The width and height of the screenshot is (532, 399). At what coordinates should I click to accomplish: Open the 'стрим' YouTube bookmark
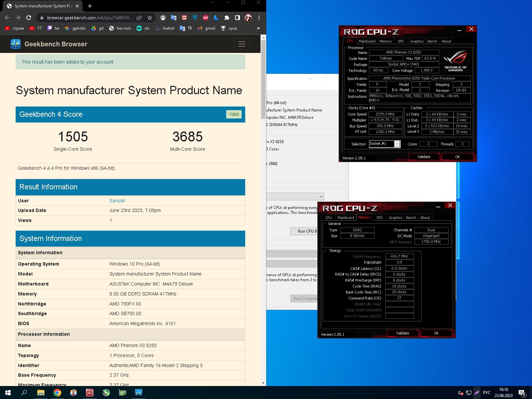pyautogui.click(x=14, y=28)
